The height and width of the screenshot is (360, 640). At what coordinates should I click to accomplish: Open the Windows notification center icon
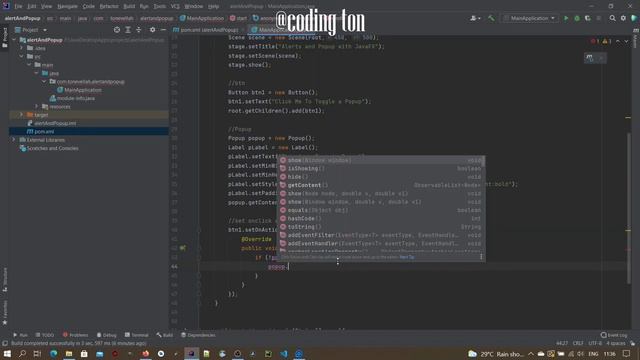pyautogui.click(x=626, y=353)
